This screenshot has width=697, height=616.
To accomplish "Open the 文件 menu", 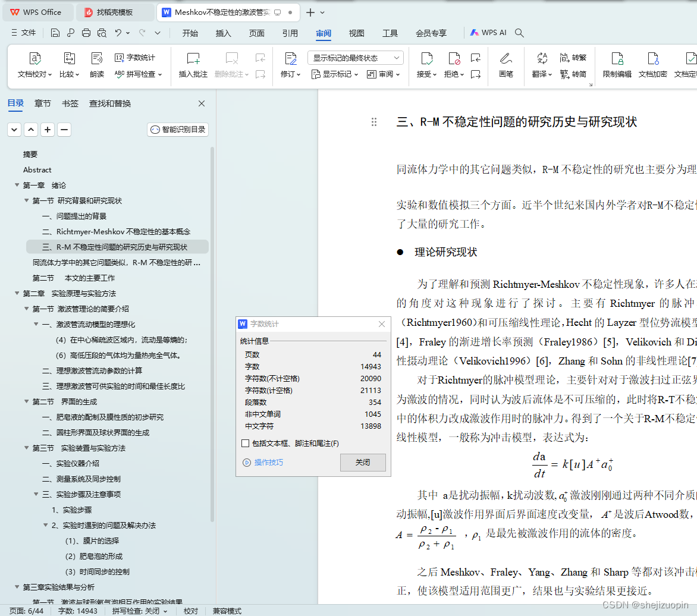I will click(x=24, y=33).
